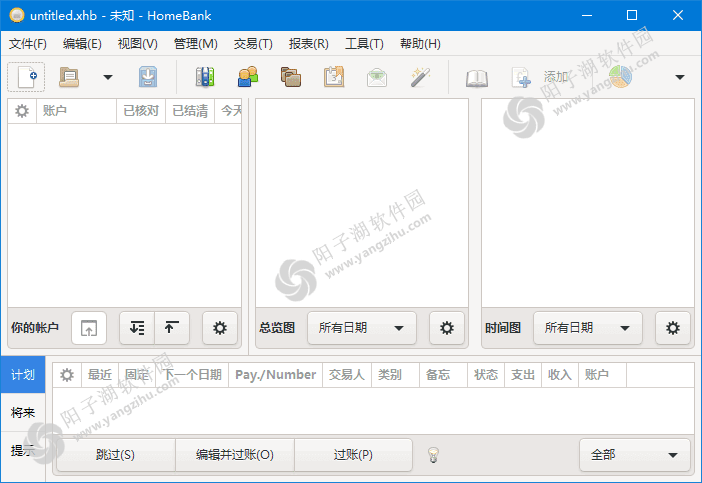Switch to the 计划 tab

[23, 375]
